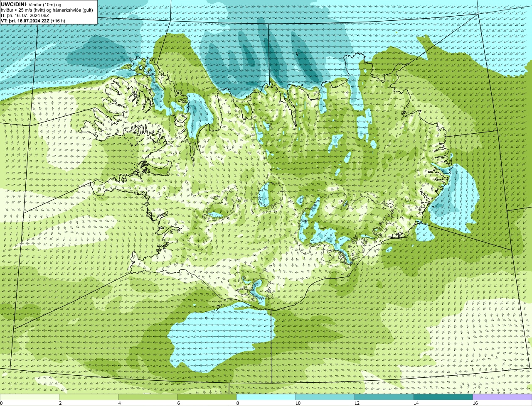Screen dimensions: 532x406
Task: Click the '14' label on the color scale
Action: pos(416,403)
